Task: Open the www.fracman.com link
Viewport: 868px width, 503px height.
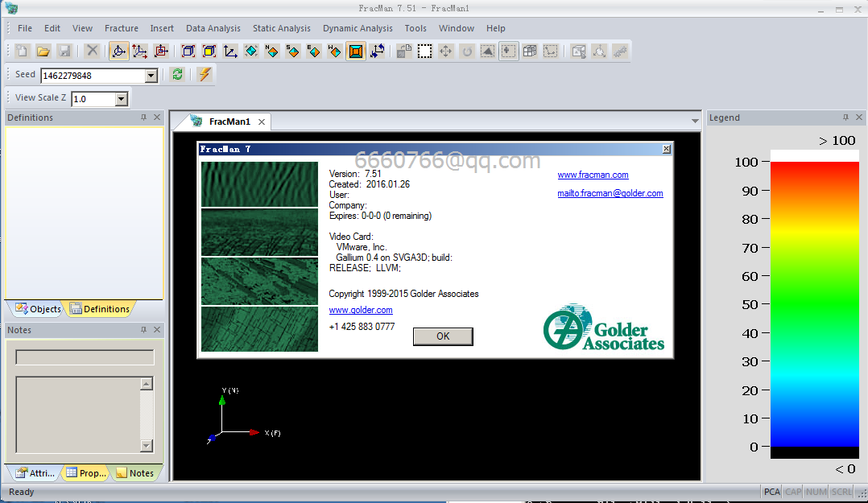Action: [593, 175]
